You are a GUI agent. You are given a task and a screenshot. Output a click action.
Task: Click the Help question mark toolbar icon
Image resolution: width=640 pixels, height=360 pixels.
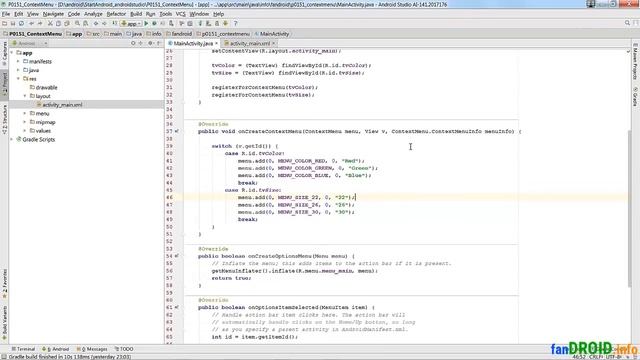coord(236,24)
